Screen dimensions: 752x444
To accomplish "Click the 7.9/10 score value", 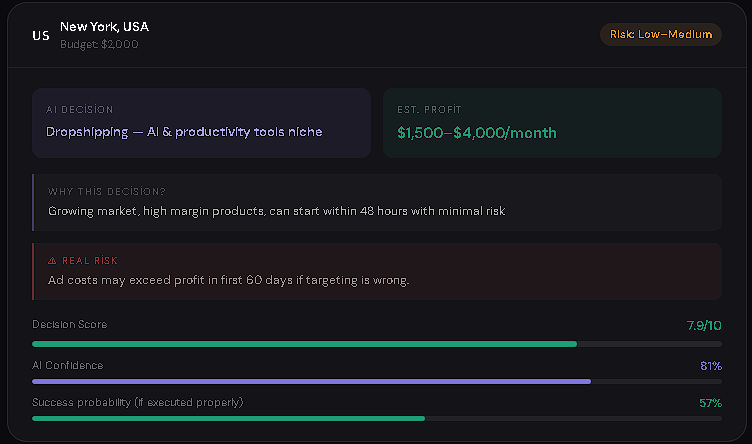I will [704, 325].
